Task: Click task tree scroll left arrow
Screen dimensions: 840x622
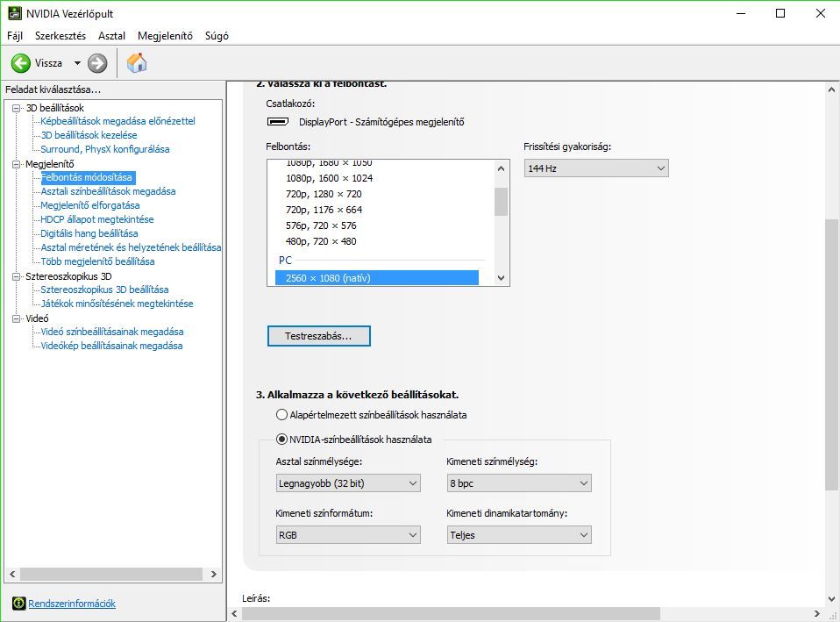Action: [x=12, y=575]
